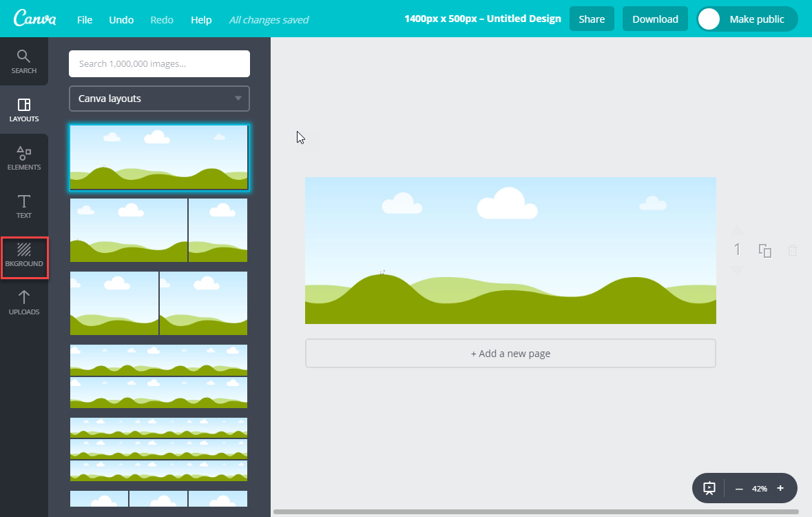Viewport: 812px width, 517px height.
Task: Click the Share button
Action: [x=592, y=19]
